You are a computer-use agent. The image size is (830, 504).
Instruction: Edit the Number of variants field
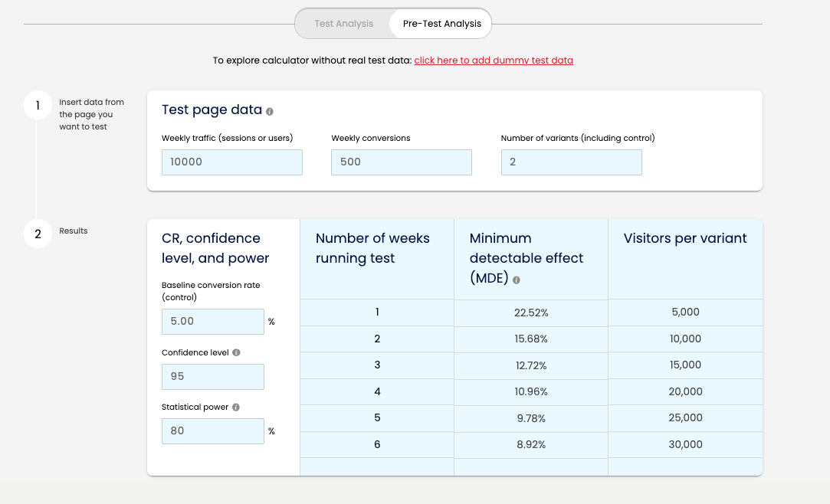pos(571,162)
